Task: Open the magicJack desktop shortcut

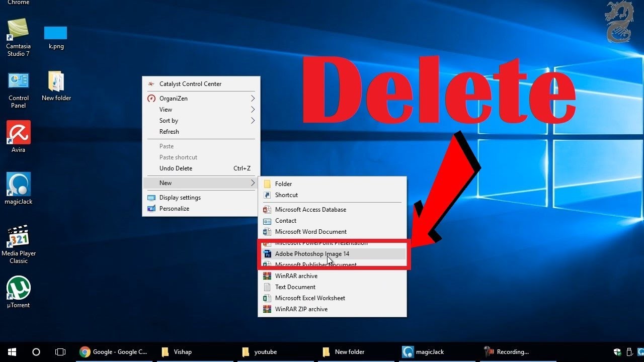Action: tap(19, 189)
